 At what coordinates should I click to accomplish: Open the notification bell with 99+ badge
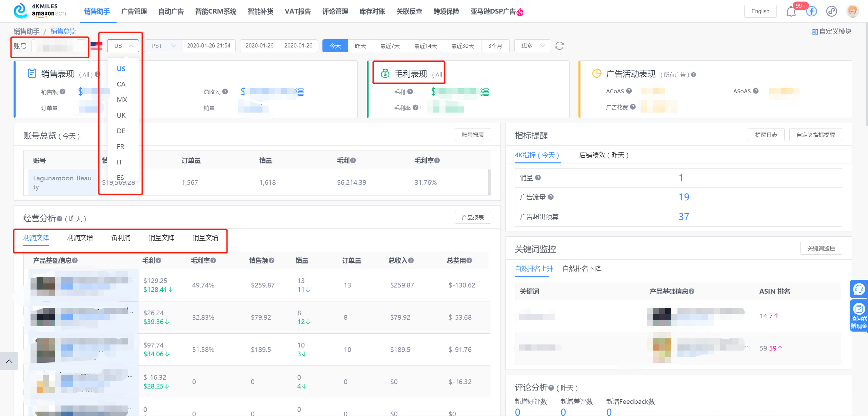791,11
